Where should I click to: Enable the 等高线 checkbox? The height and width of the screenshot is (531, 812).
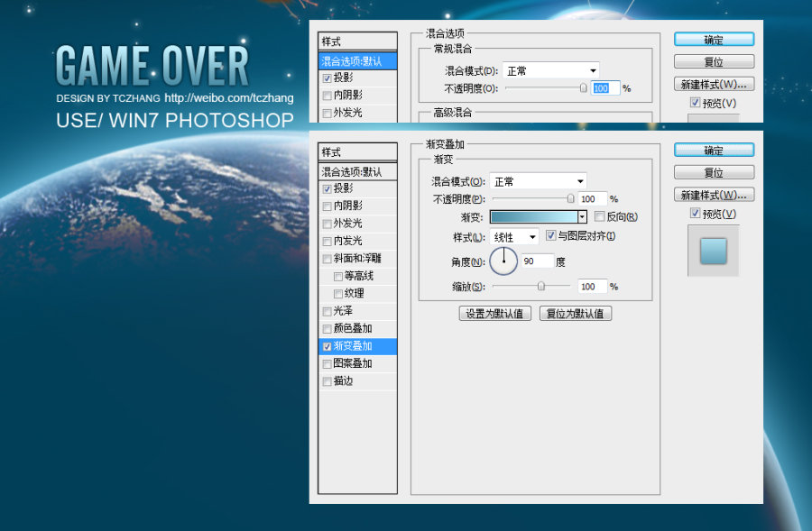(x=338, y=277)
